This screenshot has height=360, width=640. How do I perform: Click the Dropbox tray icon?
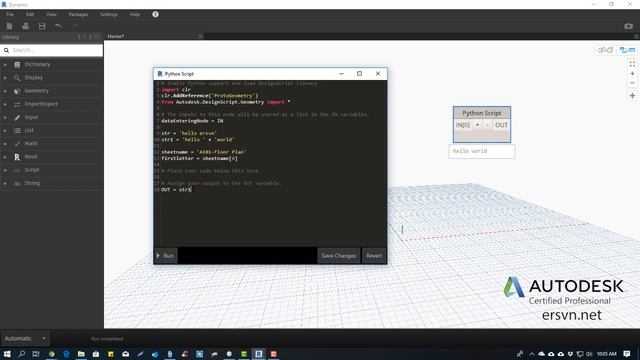pos(570,354)
